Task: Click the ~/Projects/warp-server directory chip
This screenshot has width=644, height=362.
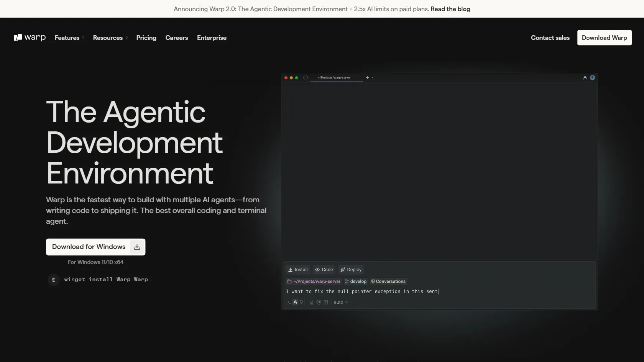Action: (x=314, y=281)
